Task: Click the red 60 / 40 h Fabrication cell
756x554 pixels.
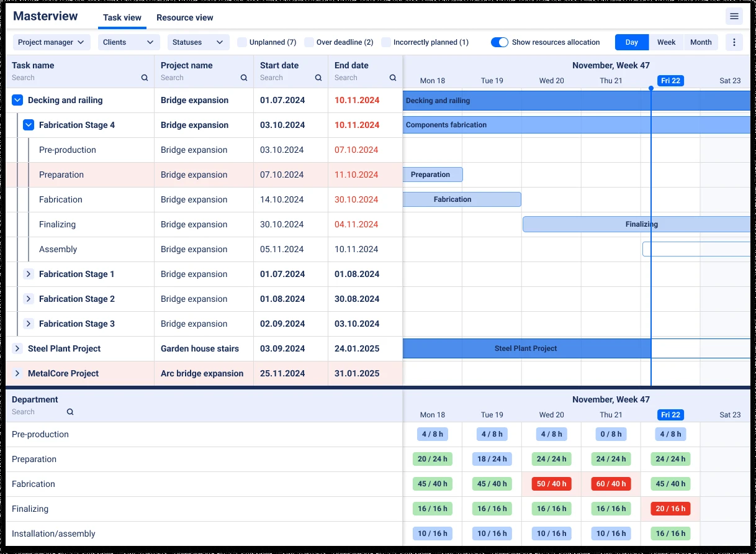Action: tap(611, 484)
